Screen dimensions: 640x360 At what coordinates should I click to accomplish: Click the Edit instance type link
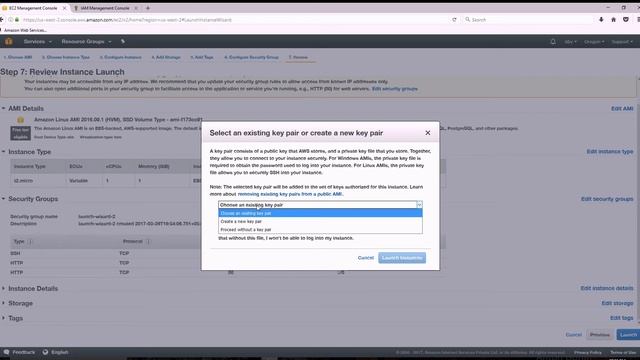coord(610,151)
